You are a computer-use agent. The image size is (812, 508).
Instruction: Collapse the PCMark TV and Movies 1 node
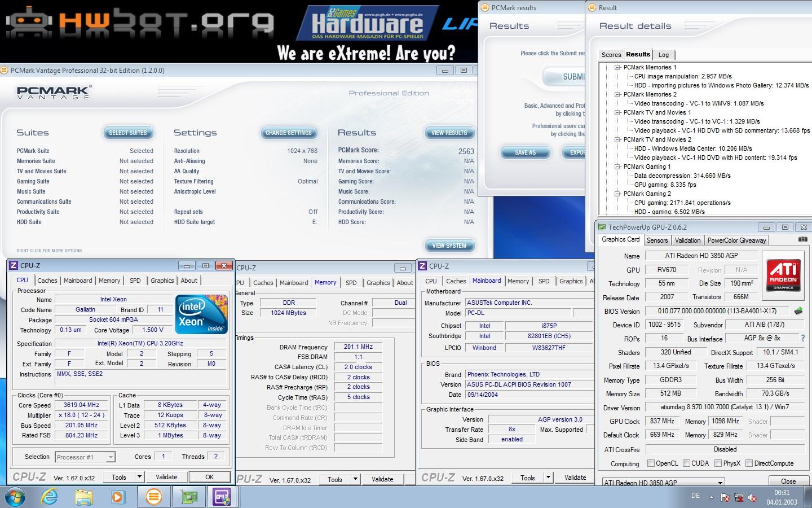617,112
